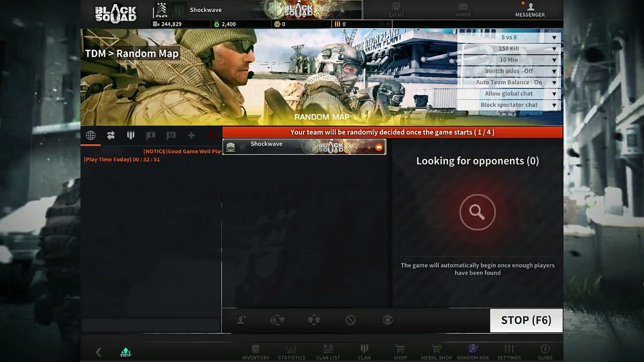Click the RANDOM MAP banner label
The width and height of the screenshot is (644, 362).
pyautogui.click(x=322, y=117)
